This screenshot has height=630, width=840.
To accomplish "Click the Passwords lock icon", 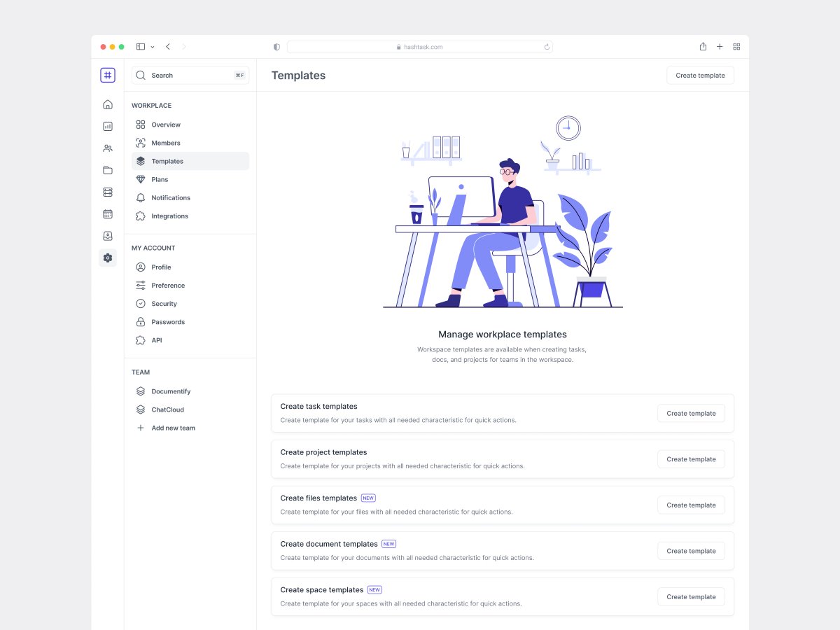I will (x=141, y=322).
